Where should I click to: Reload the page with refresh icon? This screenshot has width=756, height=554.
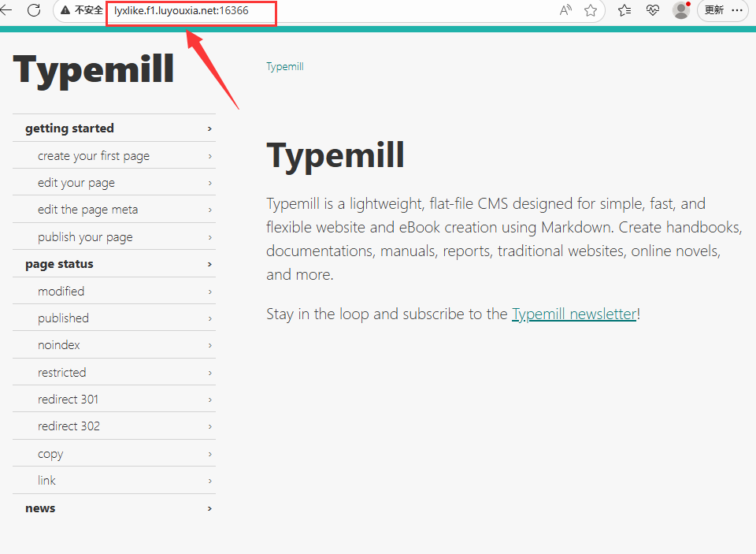tap(34, 9)
